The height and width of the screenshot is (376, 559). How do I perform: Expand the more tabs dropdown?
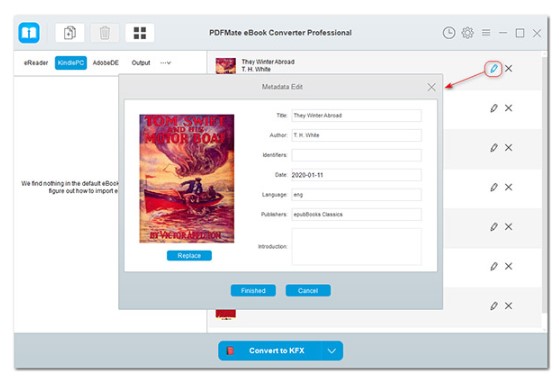tap(165, 63)
